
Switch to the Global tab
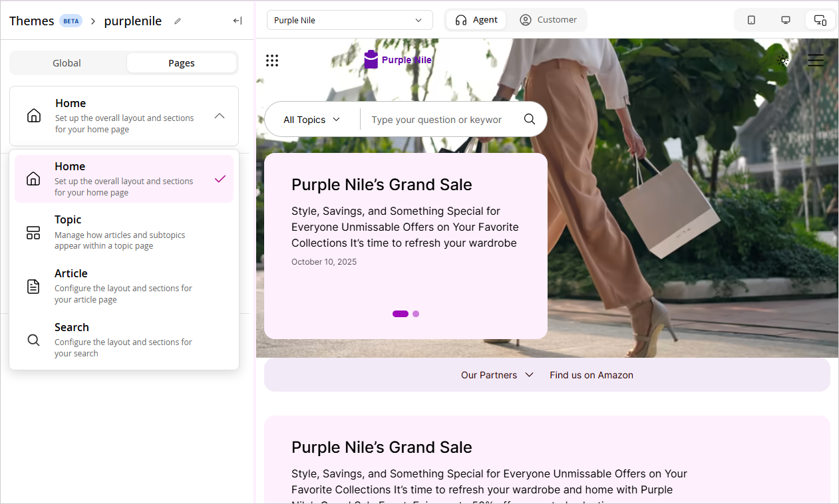pyautogui.click(x=67, y=63)
